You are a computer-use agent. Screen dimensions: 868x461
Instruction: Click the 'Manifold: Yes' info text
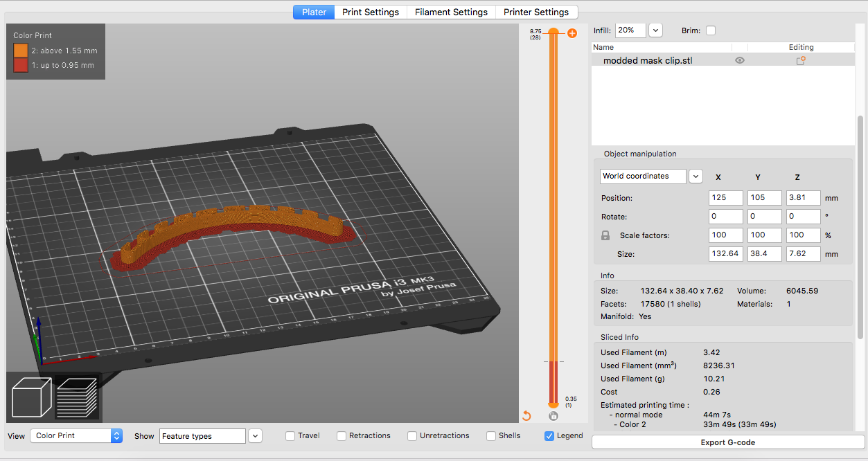click(x=626, y=316)
